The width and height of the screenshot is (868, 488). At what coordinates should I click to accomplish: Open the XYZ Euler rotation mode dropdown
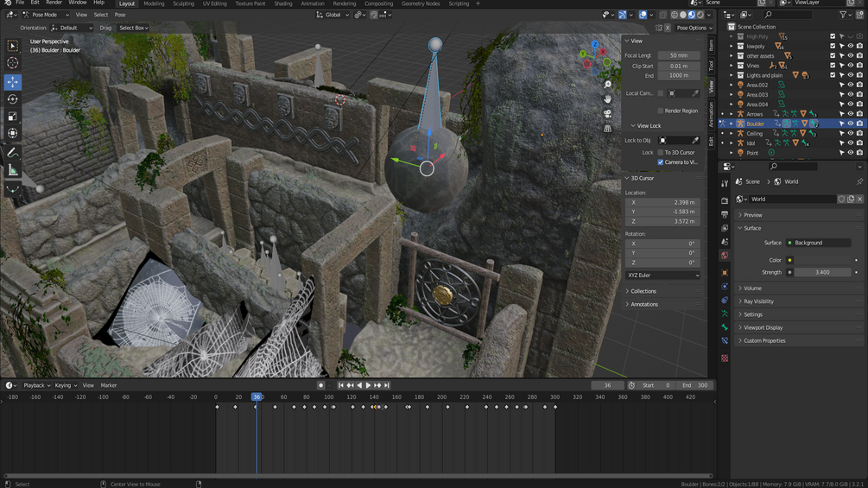click(x=662, y=276)
